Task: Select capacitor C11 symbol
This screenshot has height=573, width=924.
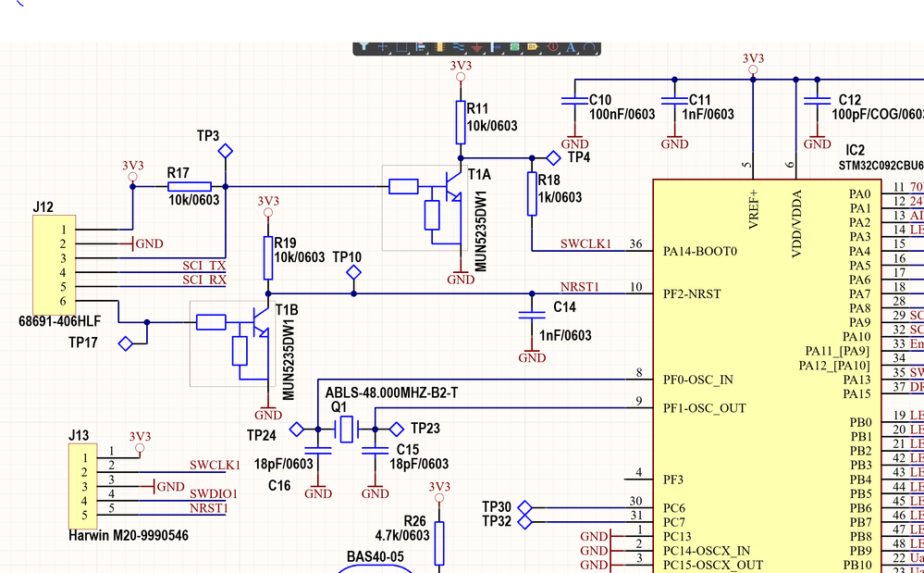Action: pyautogui.click(x=674, y=101)
